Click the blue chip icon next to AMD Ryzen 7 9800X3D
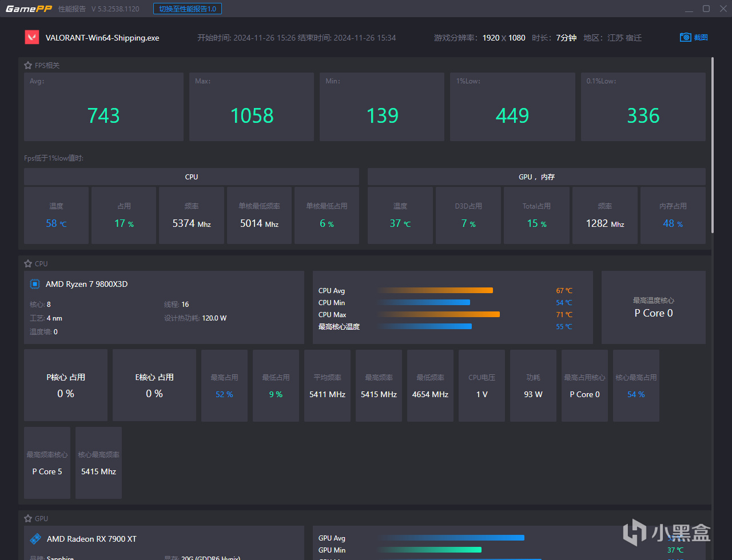Viewport: 732px width, 560px height. pos(35,284)
